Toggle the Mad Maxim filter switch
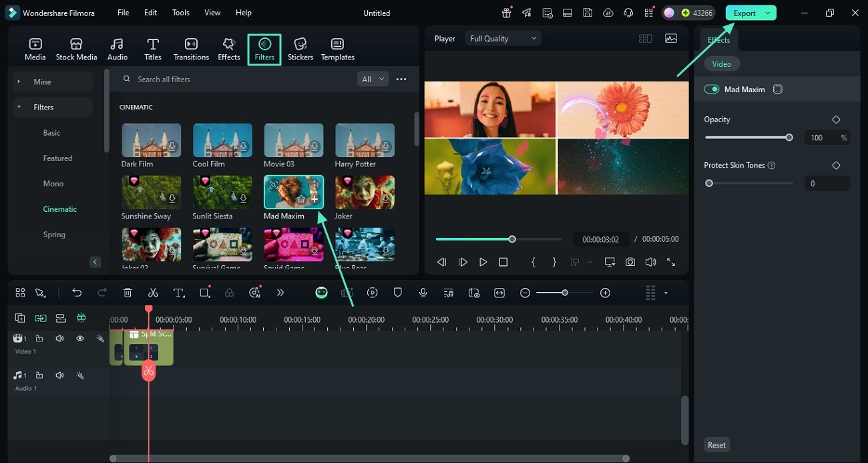 point(711,89)
